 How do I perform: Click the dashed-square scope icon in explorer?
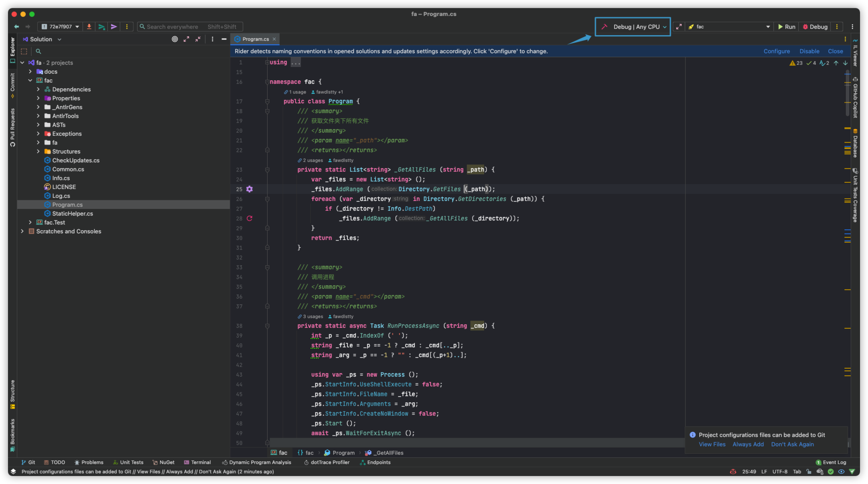[x=24, y=51]
